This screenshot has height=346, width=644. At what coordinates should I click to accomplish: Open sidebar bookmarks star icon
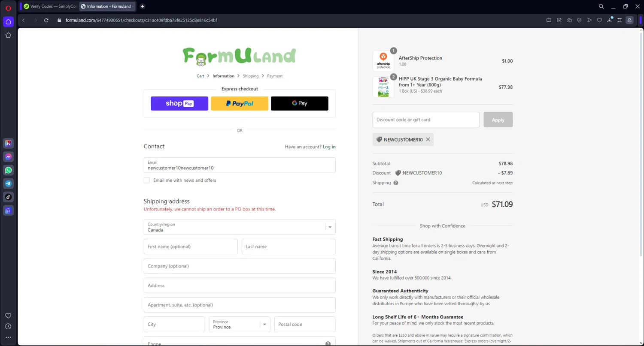(x=8, y=36)
